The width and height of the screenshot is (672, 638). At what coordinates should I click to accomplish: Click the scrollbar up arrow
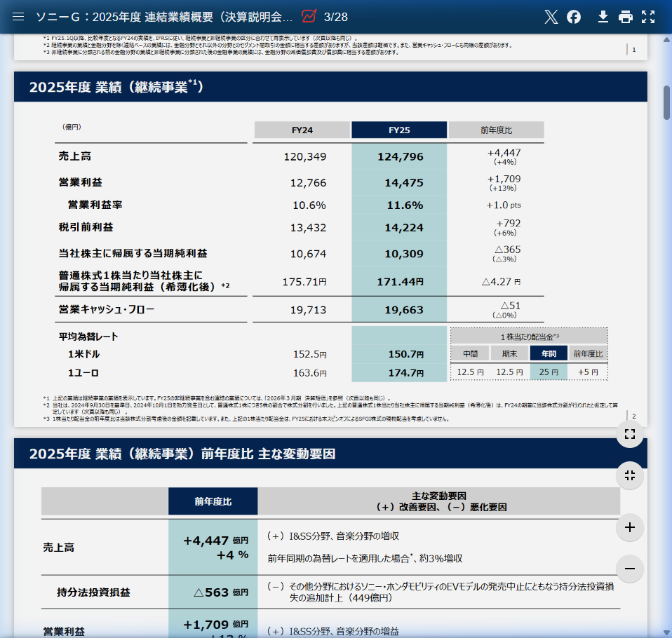coord(666,39)
